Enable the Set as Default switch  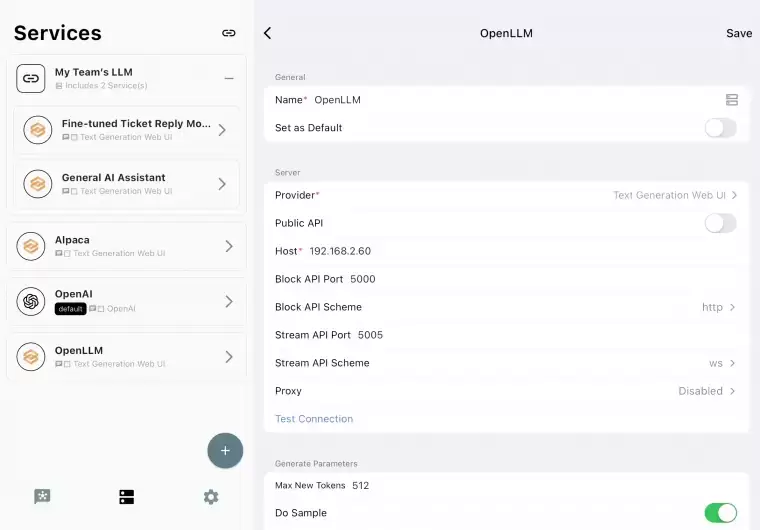pyautogui.click(x=720, y=128)
